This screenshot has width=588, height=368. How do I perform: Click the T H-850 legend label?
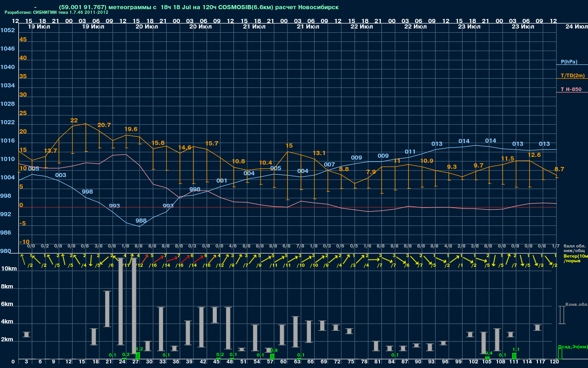click(x=570, y=89)
